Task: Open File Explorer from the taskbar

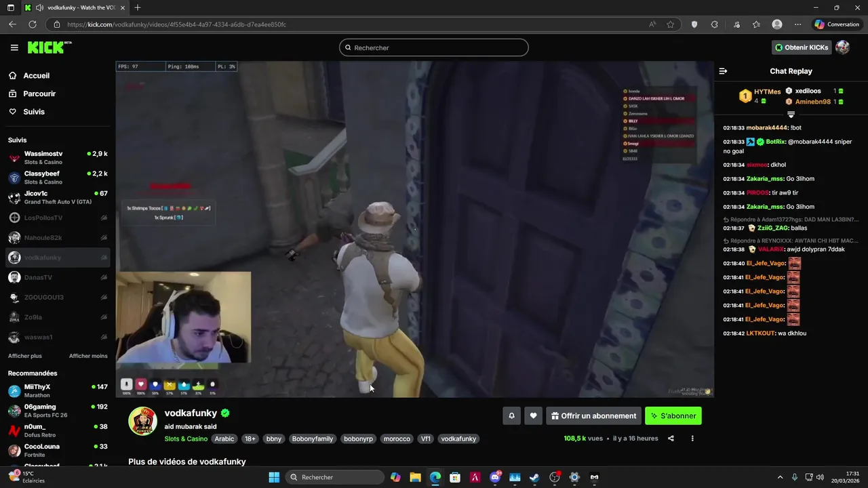Action: click(415, 477)
